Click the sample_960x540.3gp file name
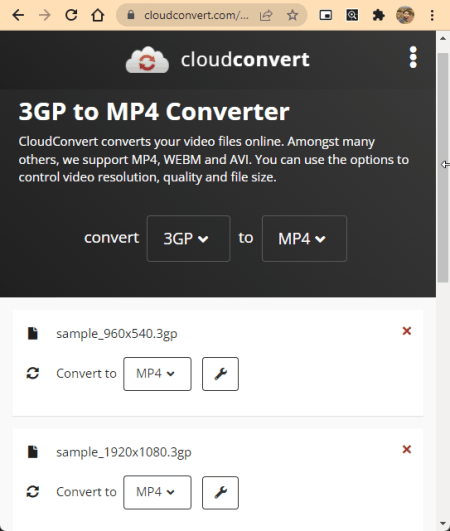The width and height of the screenshot is (450, 531). [x=117, y=334]
